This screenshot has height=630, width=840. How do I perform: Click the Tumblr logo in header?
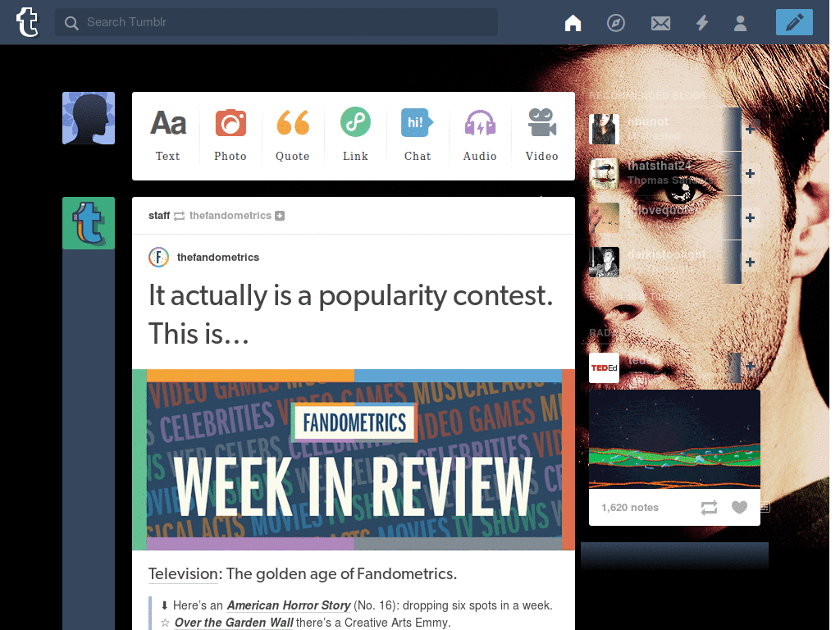(27, 22)
